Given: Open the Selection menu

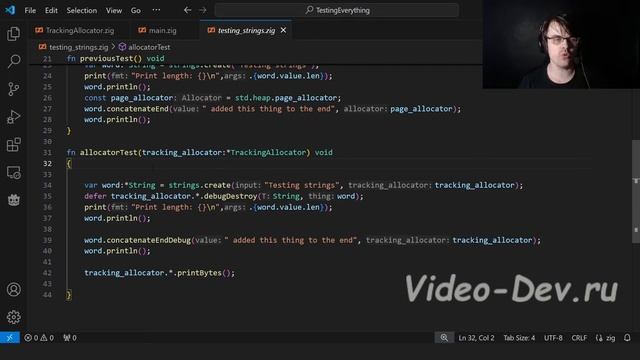Looking at the screenshot, I should [x=82, y=10].
